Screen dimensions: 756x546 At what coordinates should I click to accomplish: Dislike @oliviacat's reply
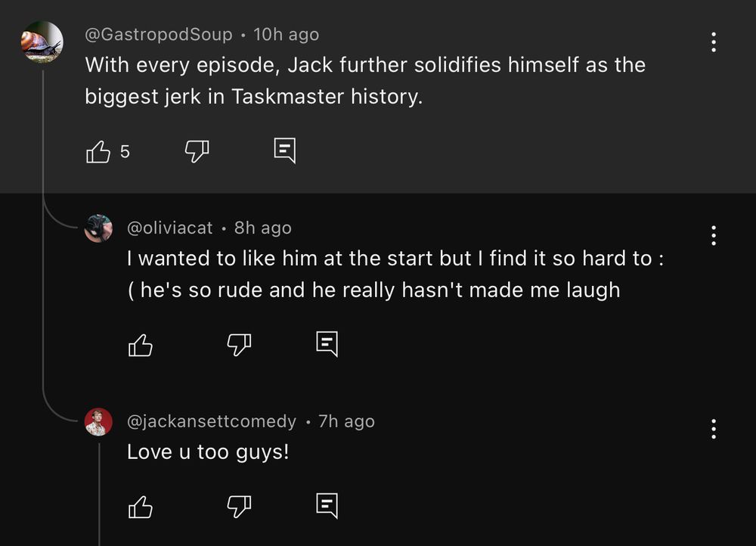[239, 345]
